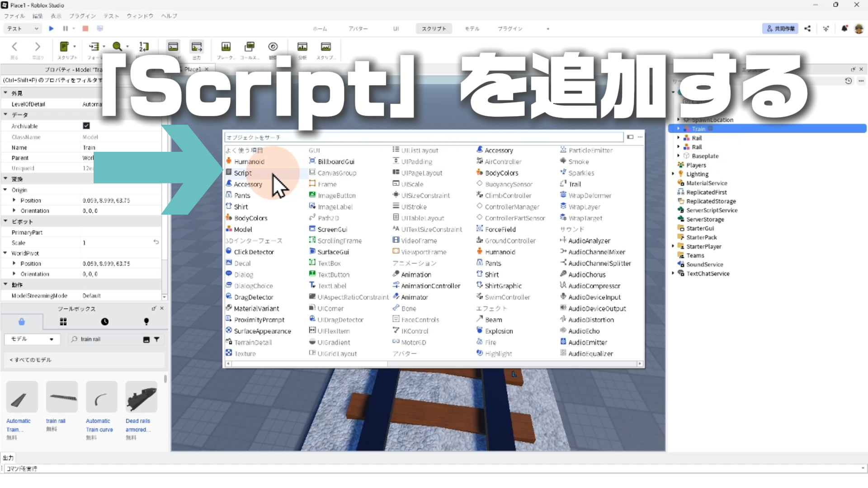Click the Find magnifier toolbar icon
Screen dimensions: 868x488
tap(118, 47)
